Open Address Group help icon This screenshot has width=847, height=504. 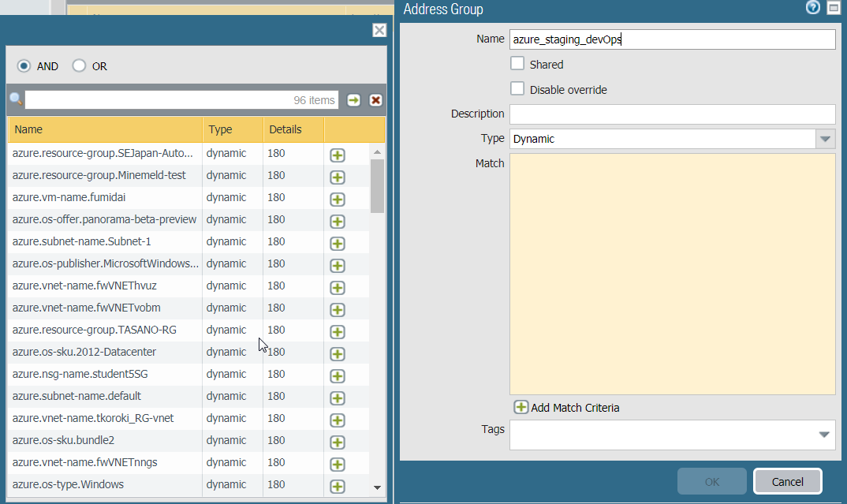[813, 8]
